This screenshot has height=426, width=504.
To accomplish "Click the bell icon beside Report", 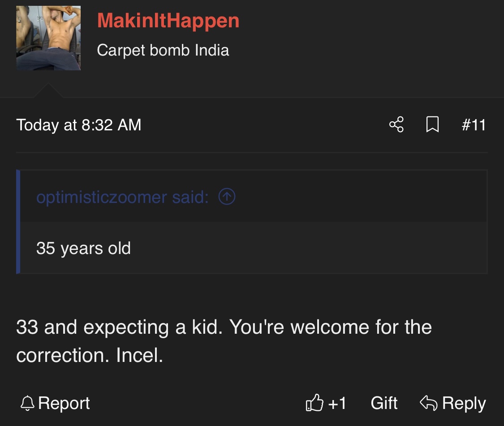I will (x=27, y=403).
